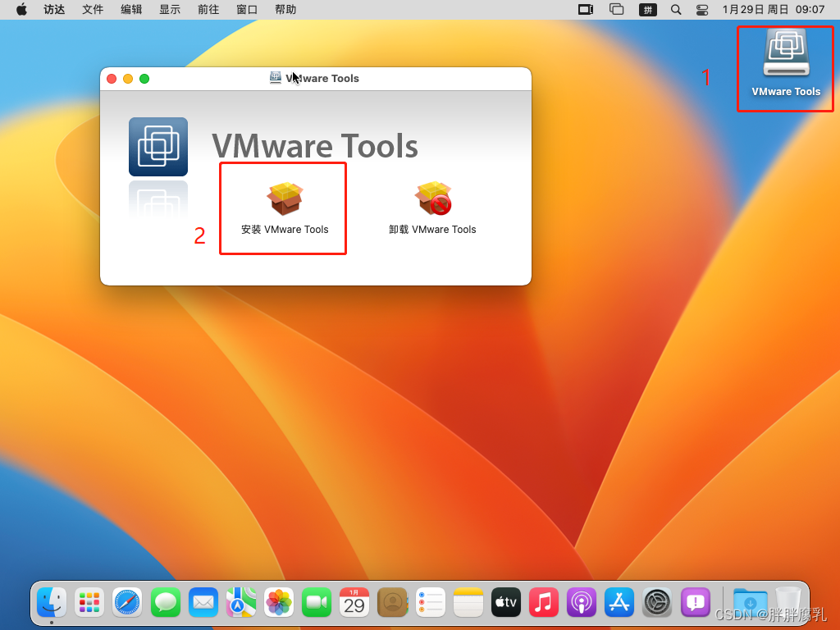Screen dimensions: 840x630
Task: Open Mail from the Dock
Action: click(203, 603)
